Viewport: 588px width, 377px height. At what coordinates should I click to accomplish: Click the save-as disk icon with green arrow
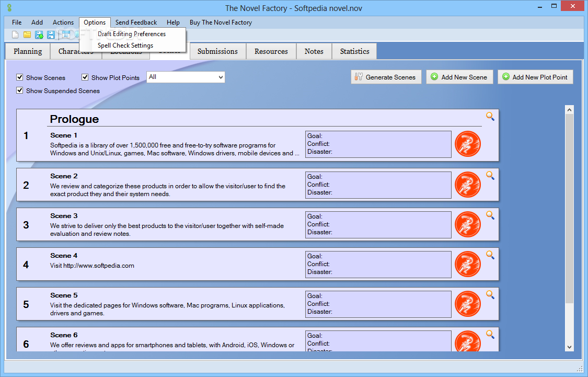39,35
